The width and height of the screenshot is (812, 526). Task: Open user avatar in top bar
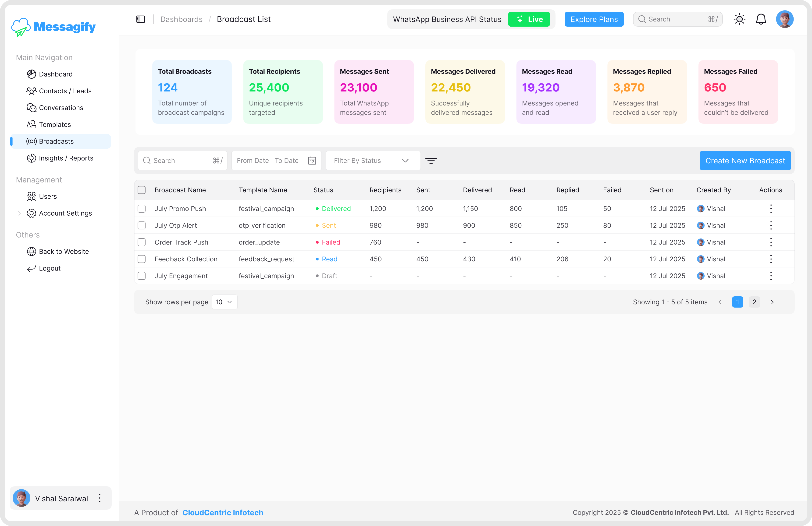click(x=784, y=19)
